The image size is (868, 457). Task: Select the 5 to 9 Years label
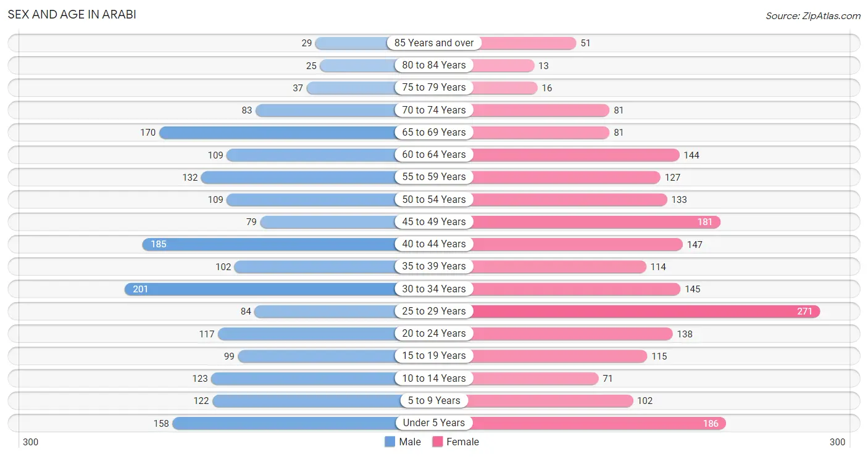tap(434, 401)
